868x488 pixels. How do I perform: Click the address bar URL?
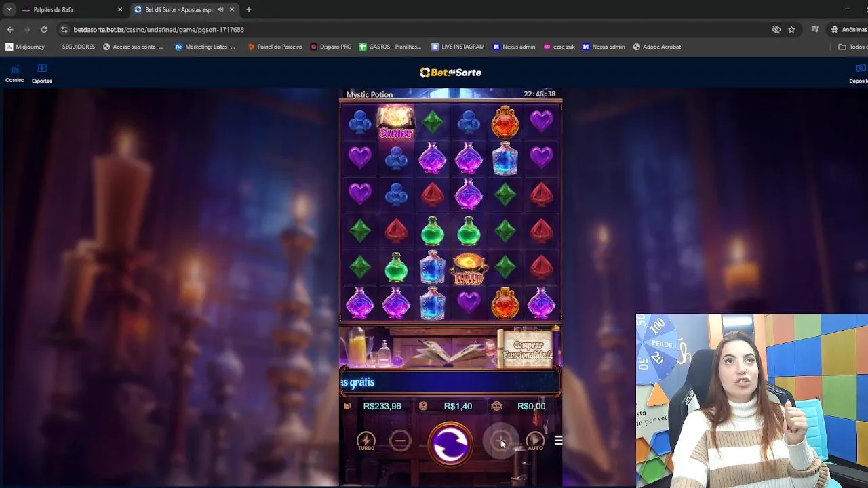pyautogui.click(x=159, y=30)
